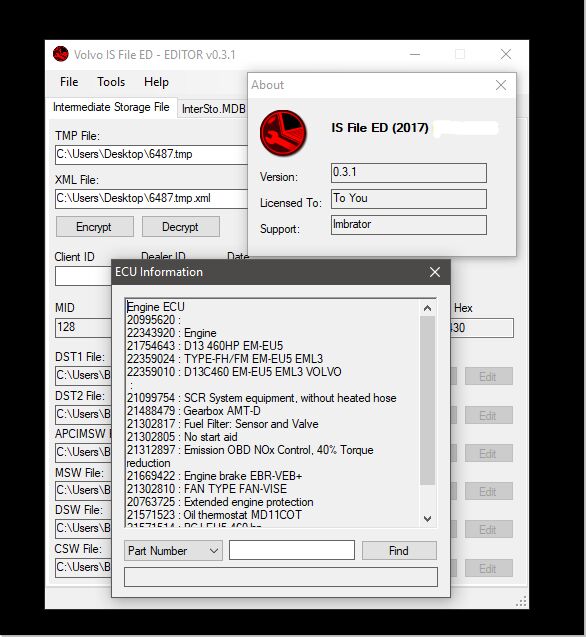Screen dimensions: 586x637
Task: Click the Encrypt button
Action: (94, 227)
